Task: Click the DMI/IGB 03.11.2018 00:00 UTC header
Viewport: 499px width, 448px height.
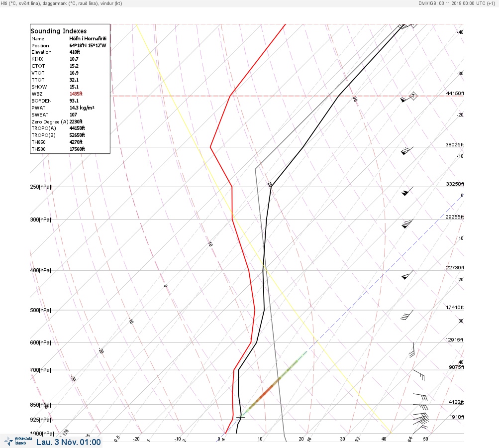Action: (457, 3)
